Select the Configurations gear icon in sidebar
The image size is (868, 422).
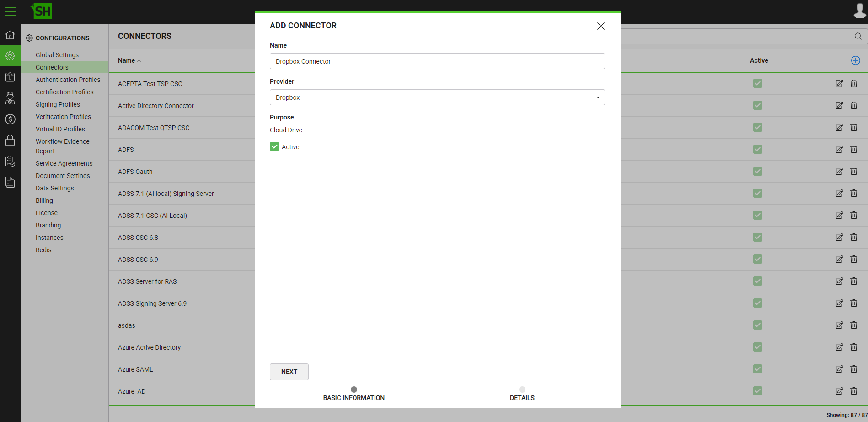(10, 56)
